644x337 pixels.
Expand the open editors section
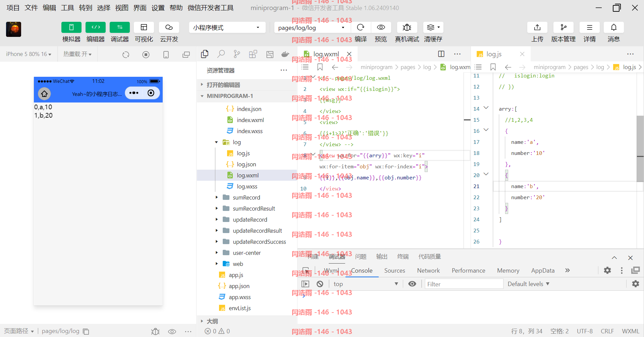pyautogui.click(x=247, y=85)
